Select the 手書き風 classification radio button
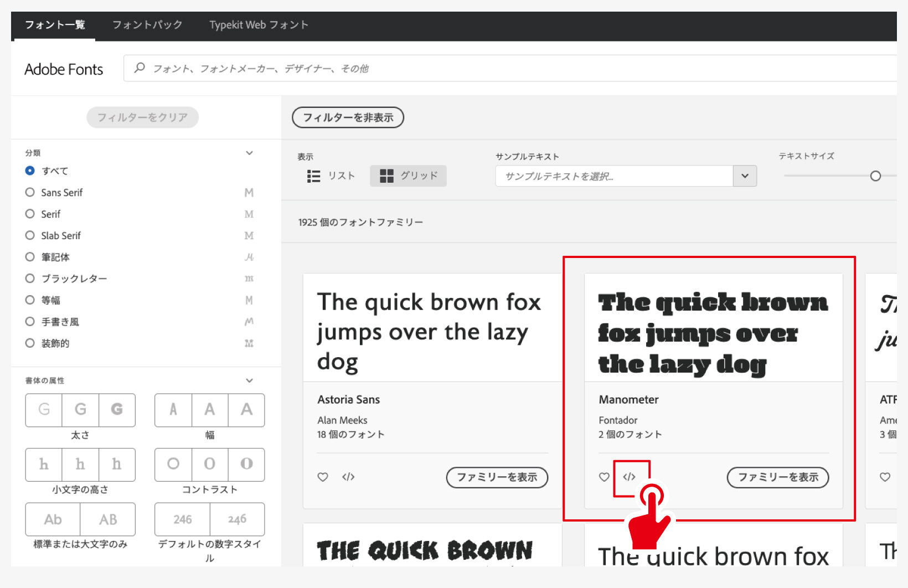The height and width of the screenshot is (588, 908). point(30,322)
